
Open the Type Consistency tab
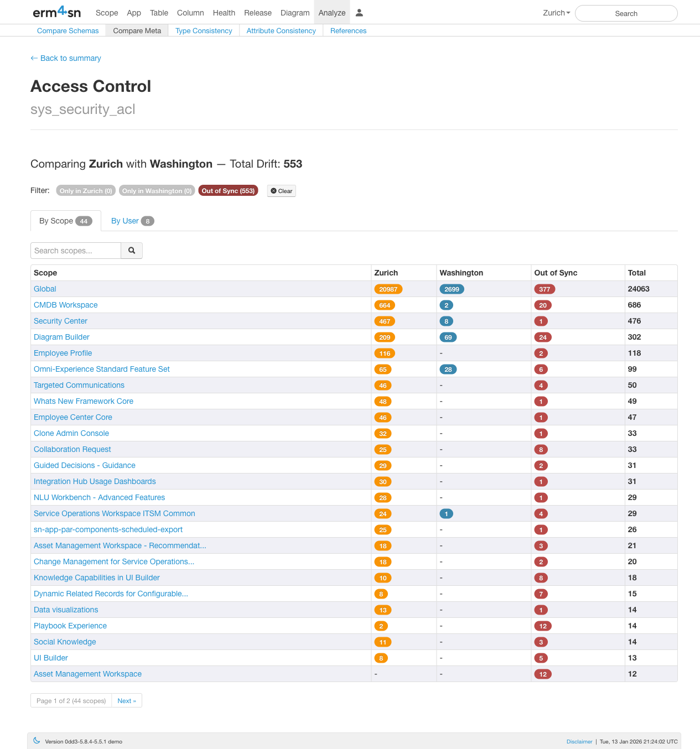click(203, 30)
